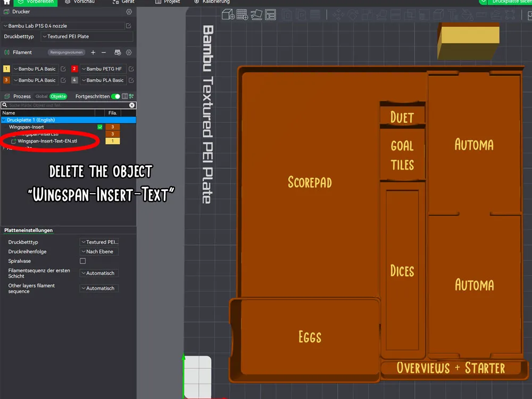Viewport: 532px width, 399px height.
Task: Open printer settings gear in Drucker header
Action: click(x=129, y=12)
